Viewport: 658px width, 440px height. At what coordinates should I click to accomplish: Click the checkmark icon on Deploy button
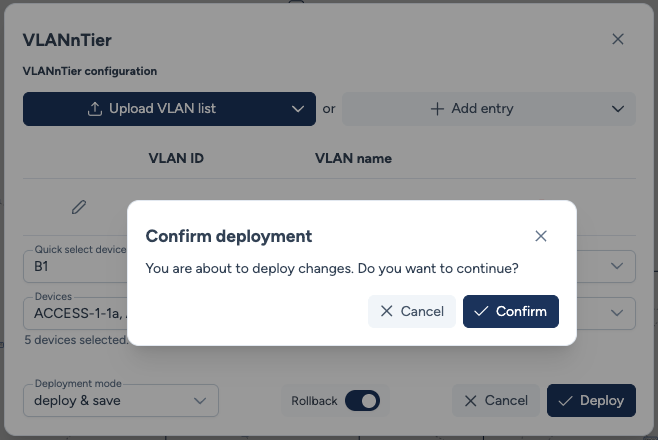tap(565, 400)
